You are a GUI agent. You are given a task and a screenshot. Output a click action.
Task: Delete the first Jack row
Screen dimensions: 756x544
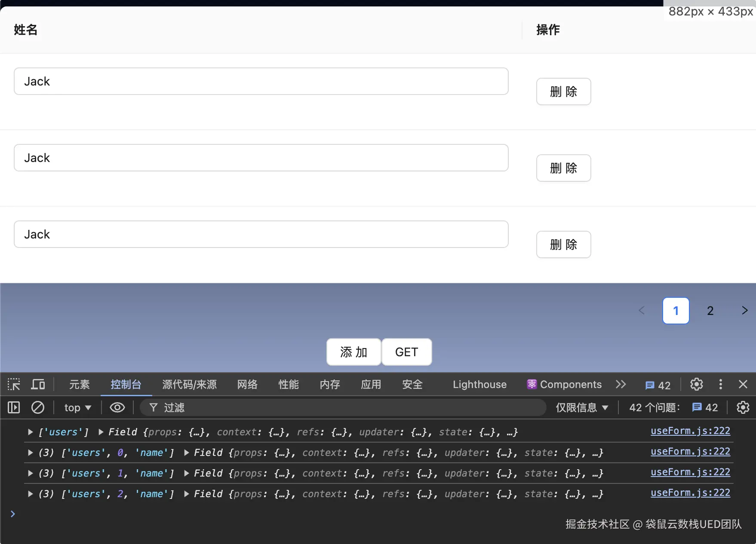tap(563, 92)
